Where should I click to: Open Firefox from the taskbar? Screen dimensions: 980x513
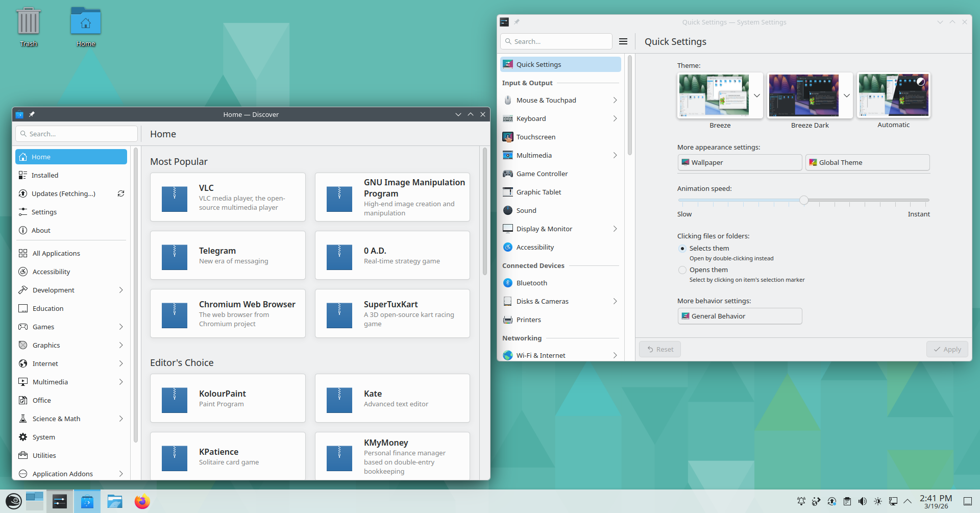pyautogui.click(x=142, y=501)
